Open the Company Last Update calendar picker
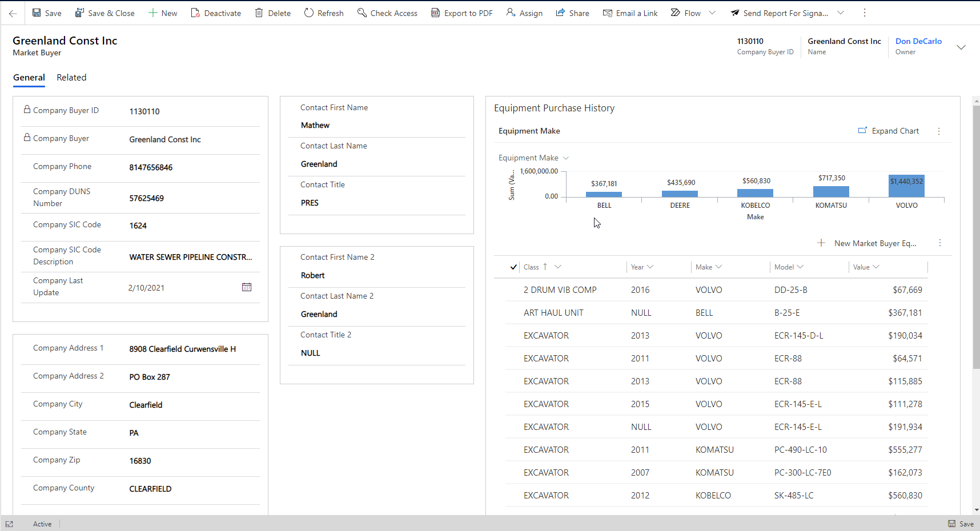The width and height of the screenshot is (980, 531). (247, 287)
